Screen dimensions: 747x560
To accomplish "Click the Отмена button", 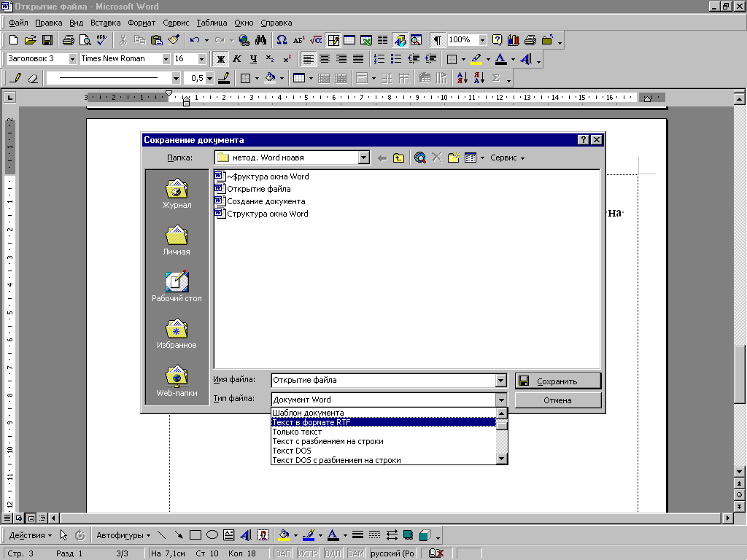I will tap(558, 400).
